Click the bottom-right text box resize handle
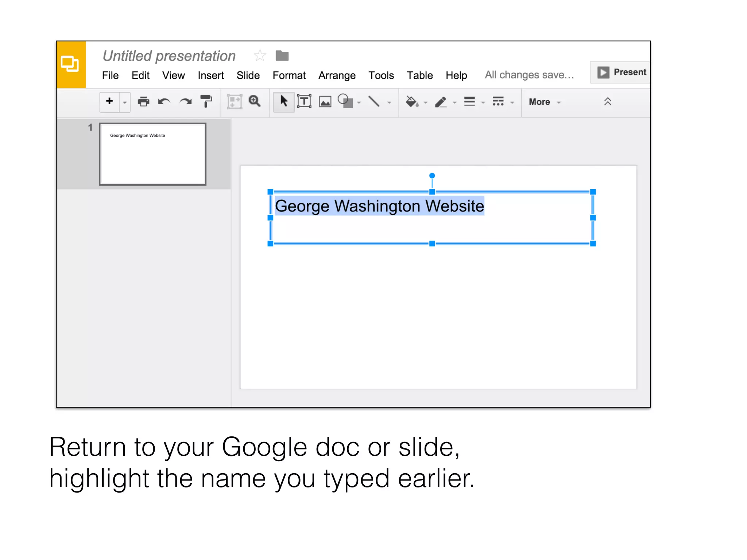Viewport: 747px width, 560px height. click(593, 244)
